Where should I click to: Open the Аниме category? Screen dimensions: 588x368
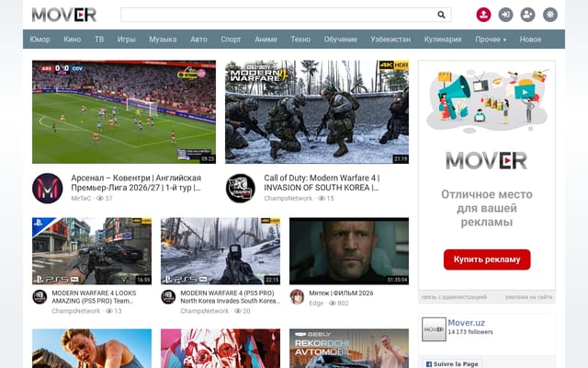pyautogui.click(x=266, y=39)
